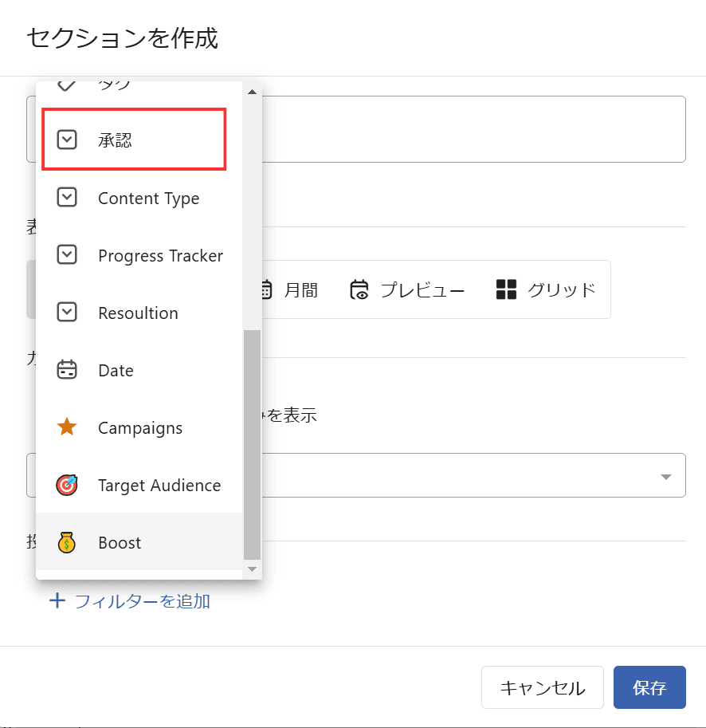Click the 承認 field icon
The height and width of the screenshot is (728, 706).
(68, 140)
